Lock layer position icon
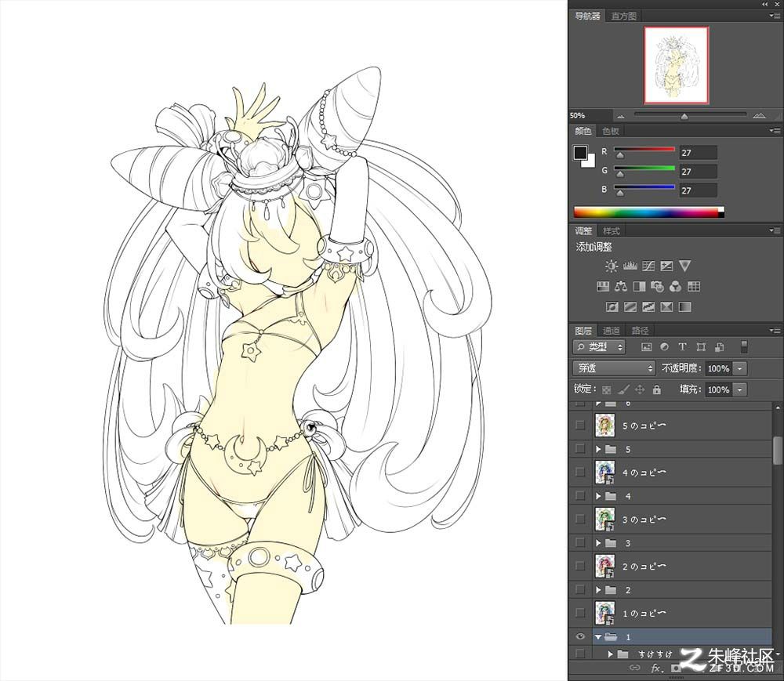This screenshot has width=784, height=681. [640, 389]
